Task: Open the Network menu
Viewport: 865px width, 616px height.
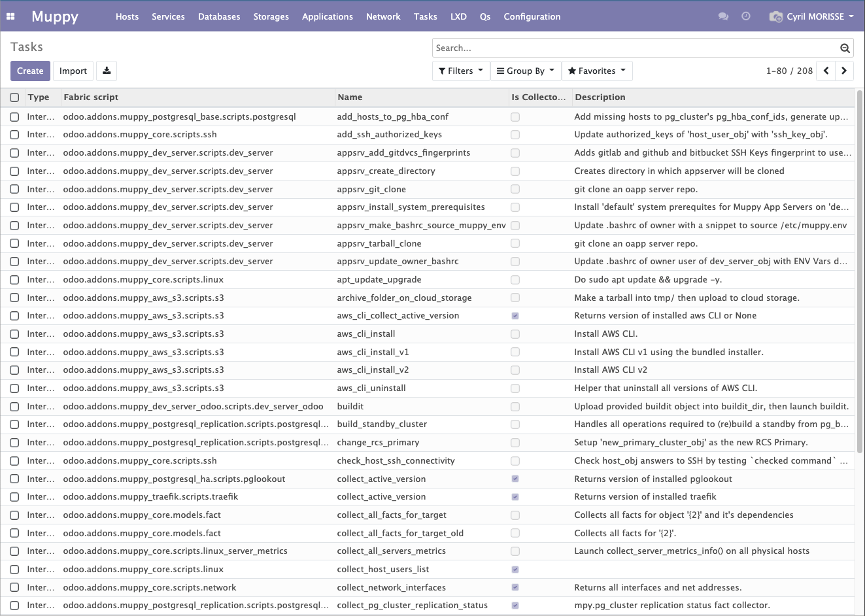Action: click(x=383, y=16)
